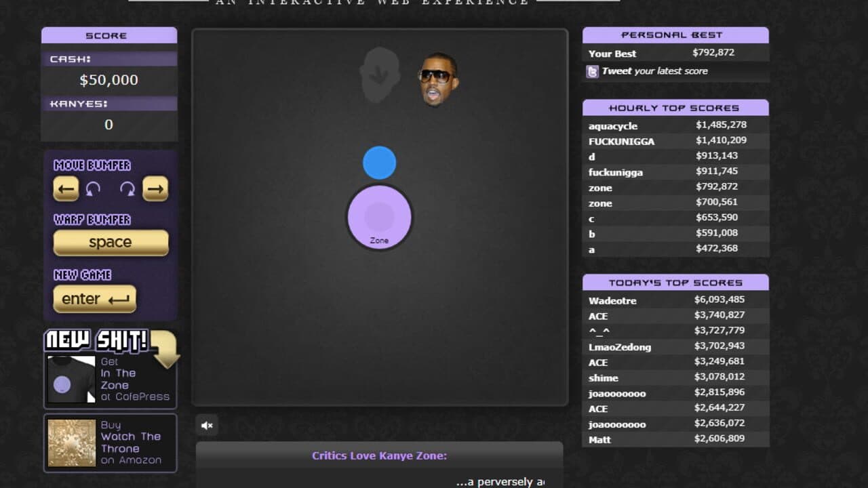
Task: Select ACE entry with $3,249,681
Action: tap(675, 362)
